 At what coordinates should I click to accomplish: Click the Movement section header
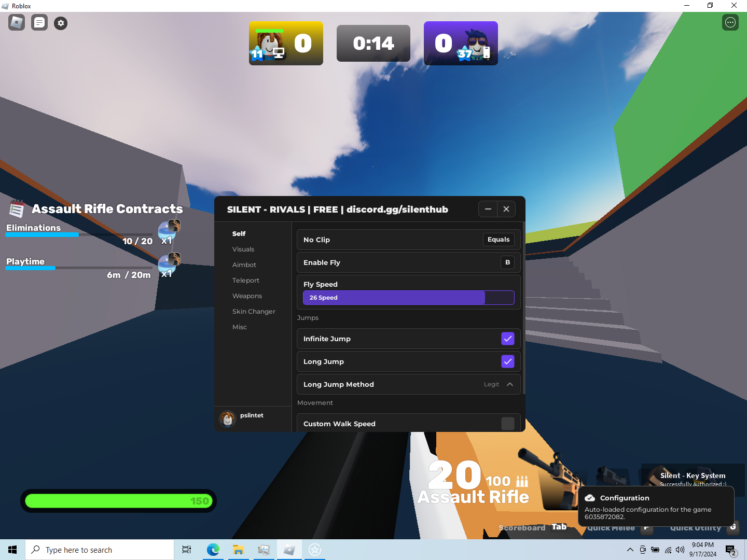(315, 403)
